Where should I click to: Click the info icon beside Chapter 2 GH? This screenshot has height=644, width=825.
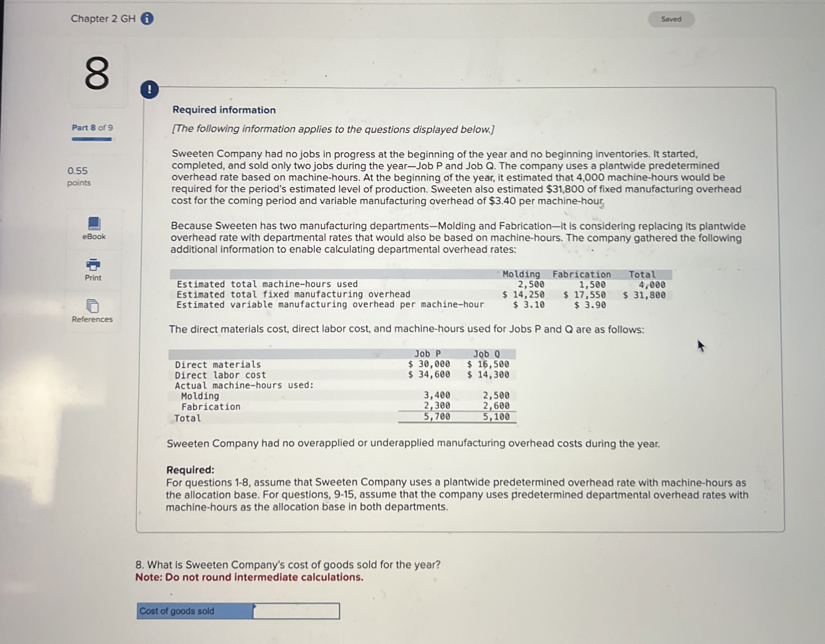pyautogui.click(x=147, y=19)
